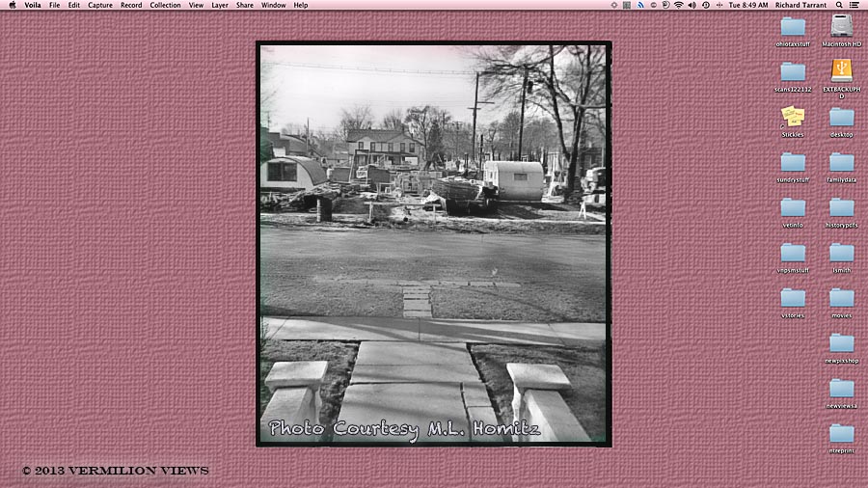
Task: Click the blue RSS-style menu bar icon
Action: point(640,5)
